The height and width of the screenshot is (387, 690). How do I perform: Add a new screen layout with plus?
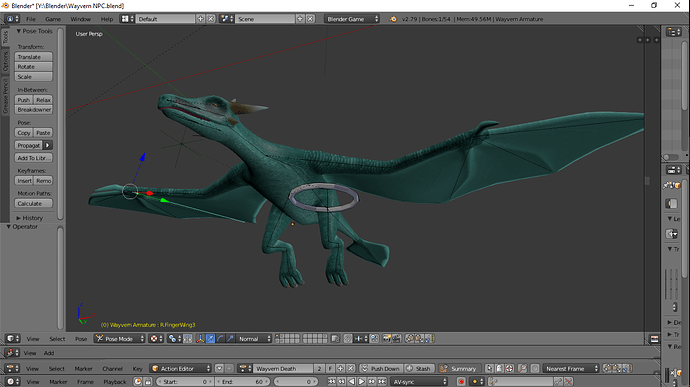pos(201,19)
